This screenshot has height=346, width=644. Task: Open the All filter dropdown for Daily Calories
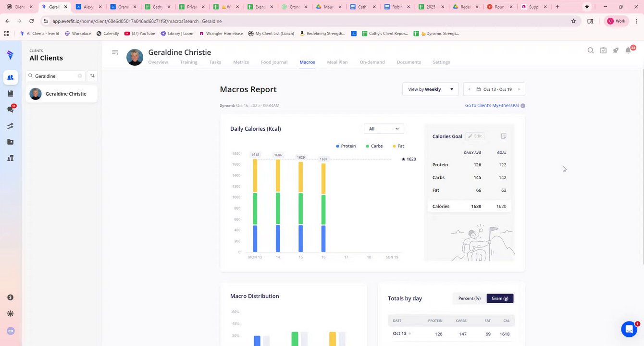point(384,129)
